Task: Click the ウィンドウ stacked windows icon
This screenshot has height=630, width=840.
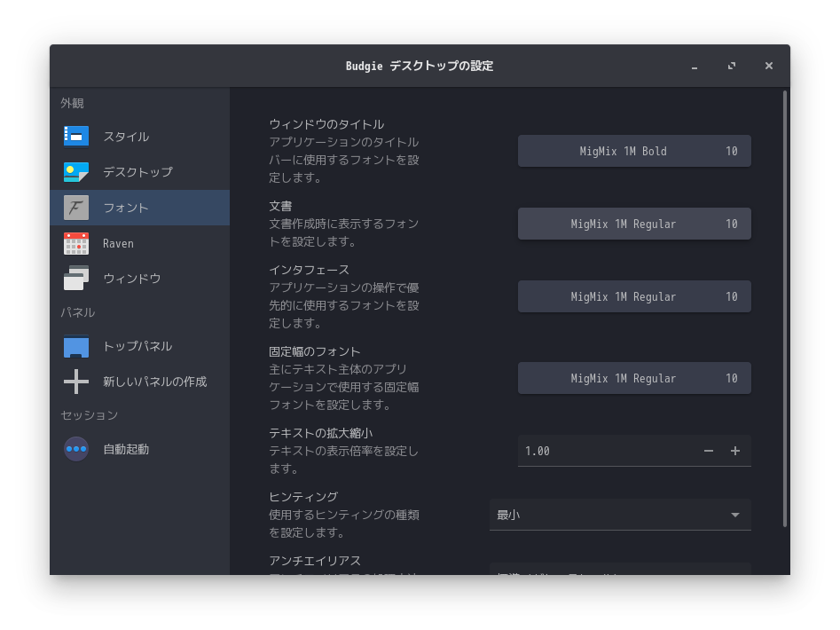Action: click(x=76, y=279)
